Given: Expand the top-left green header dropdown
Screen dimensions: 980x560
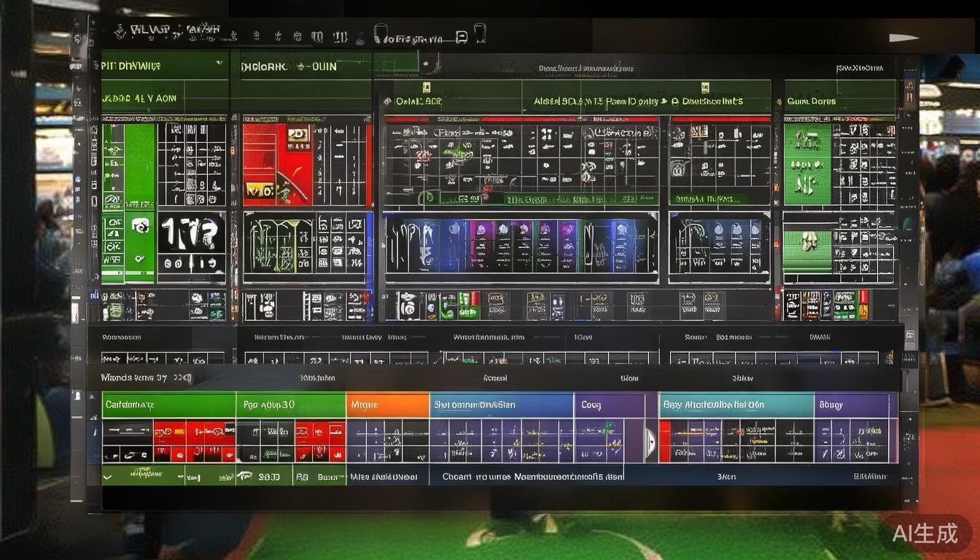Looking at the screenshot, I should 219,65.
